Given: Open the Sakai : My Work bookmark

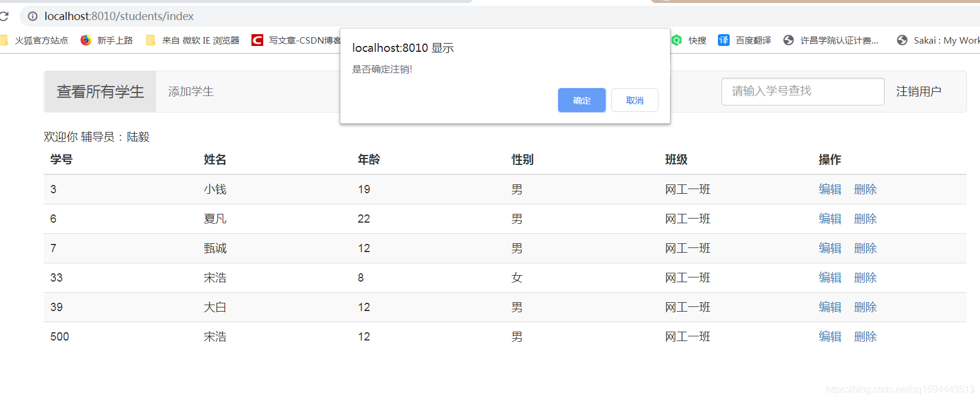Looking at the screenshot, I should coord(938,40).
